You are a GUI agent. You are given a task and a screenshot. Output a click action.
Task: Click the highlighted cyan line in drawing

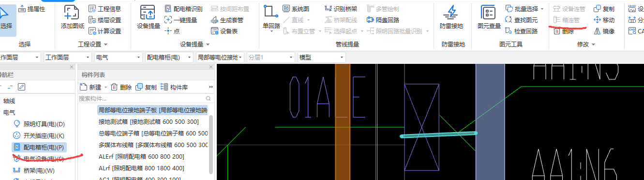point(439,135)
